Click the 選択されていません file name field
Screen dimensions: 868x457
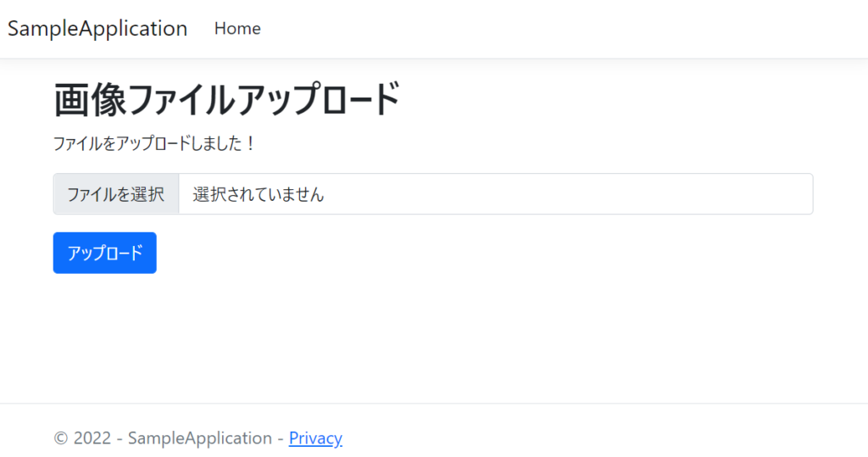(x=258, y=194)
